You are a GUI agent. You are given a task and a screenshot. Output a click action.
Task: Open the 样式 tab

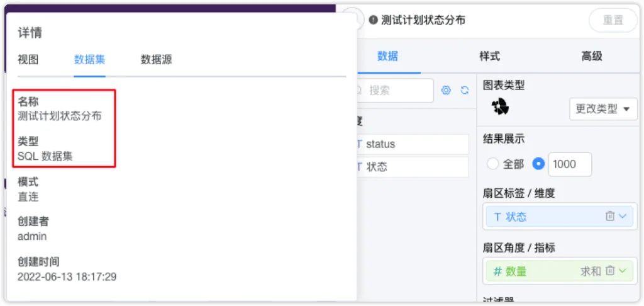(489, 56)
